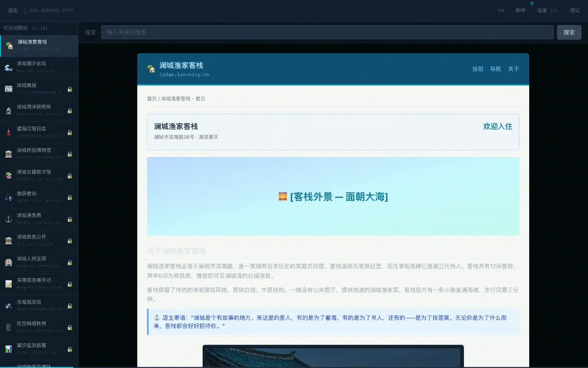Open the 望海灯塔日志 lighthouse icon

(x=8, y=132)
